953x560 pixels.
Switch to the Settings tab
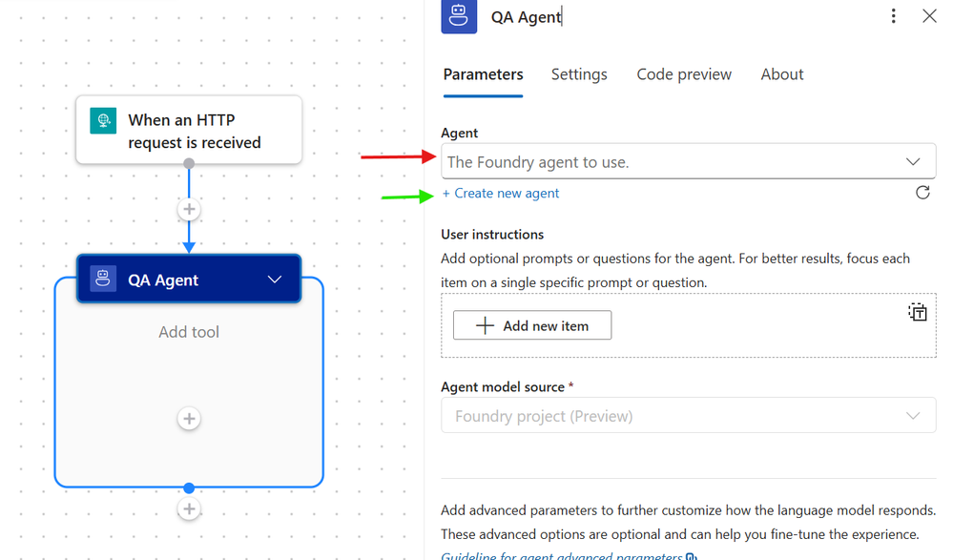(x=579, y=74)
